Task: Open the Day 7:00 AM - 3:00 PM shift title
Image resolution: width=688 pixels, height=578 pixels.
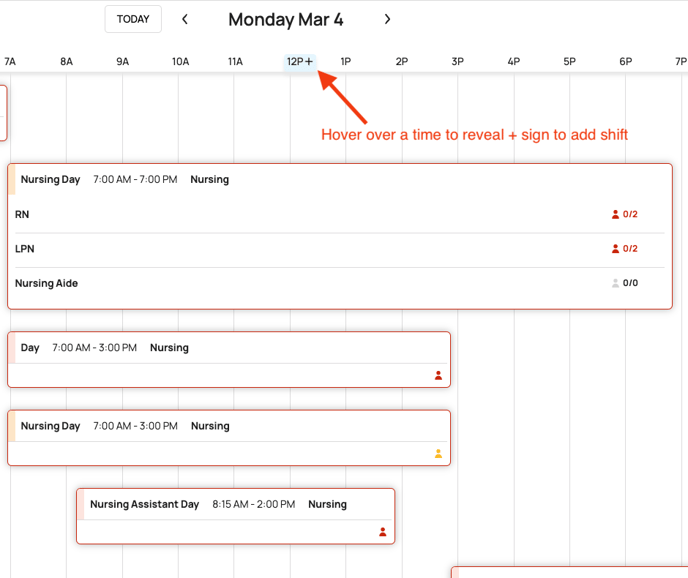Action: click(30, 348)
